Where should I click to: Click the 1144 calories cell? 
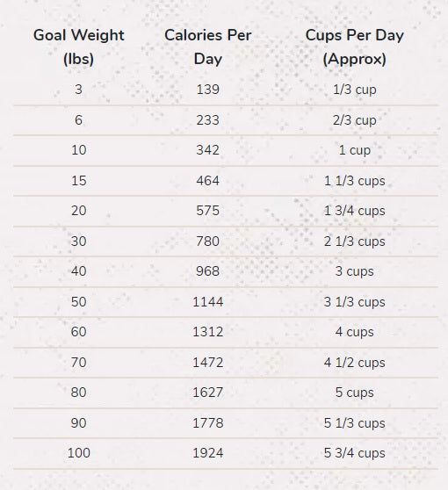point(208,302)
